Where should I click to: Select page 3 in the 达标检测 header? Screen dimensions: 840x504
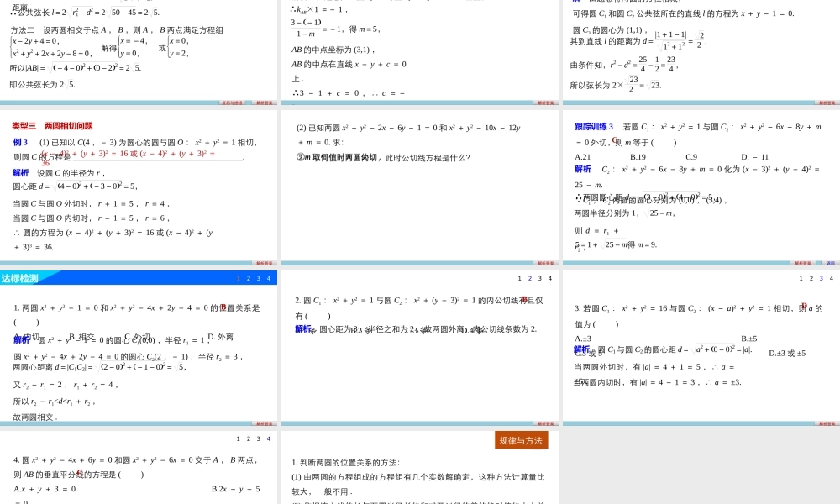point(259,278)
